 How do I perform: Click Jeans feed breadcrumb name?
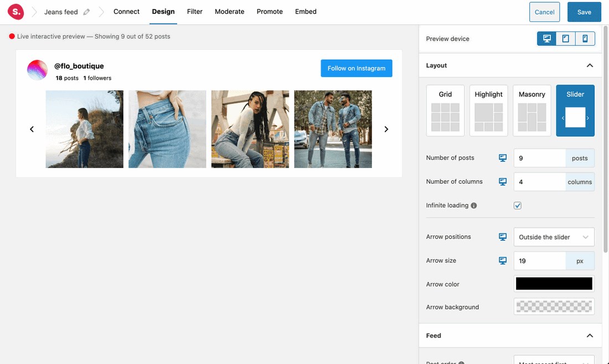tap(61, 12)
